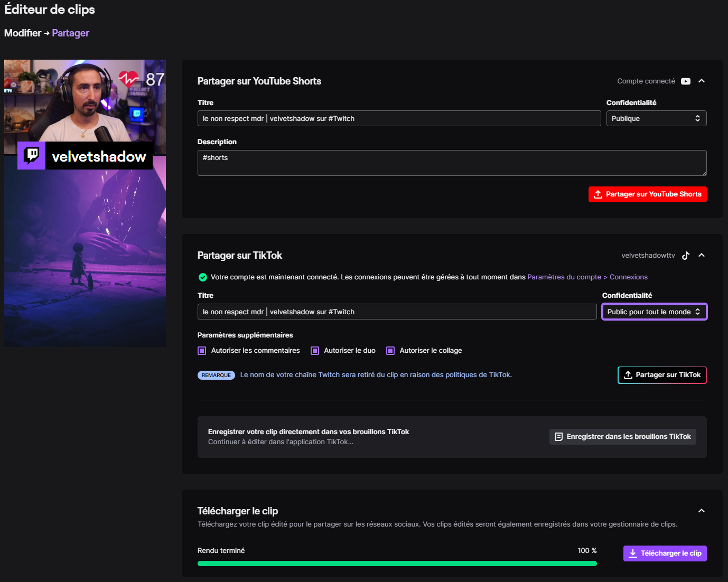Open the YouTube Confidentialité dropdown set to Publique
This screenshot has height=582, width=728.
656,118
